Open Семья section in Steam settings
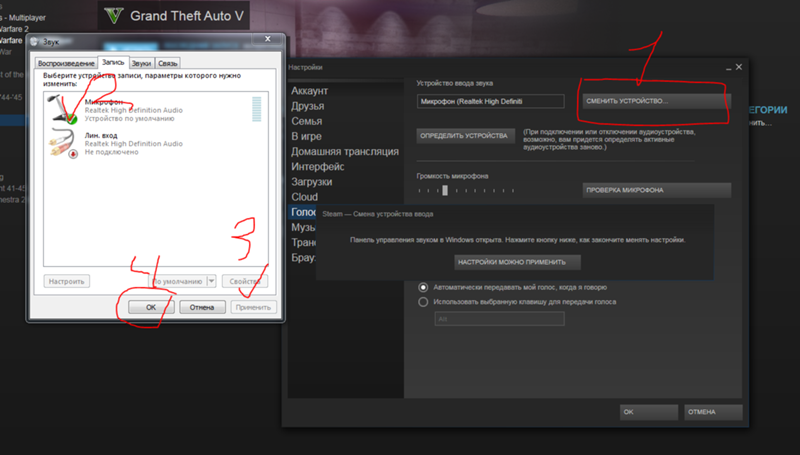Screen dimensions: 800x455 (x=307, y=121)
